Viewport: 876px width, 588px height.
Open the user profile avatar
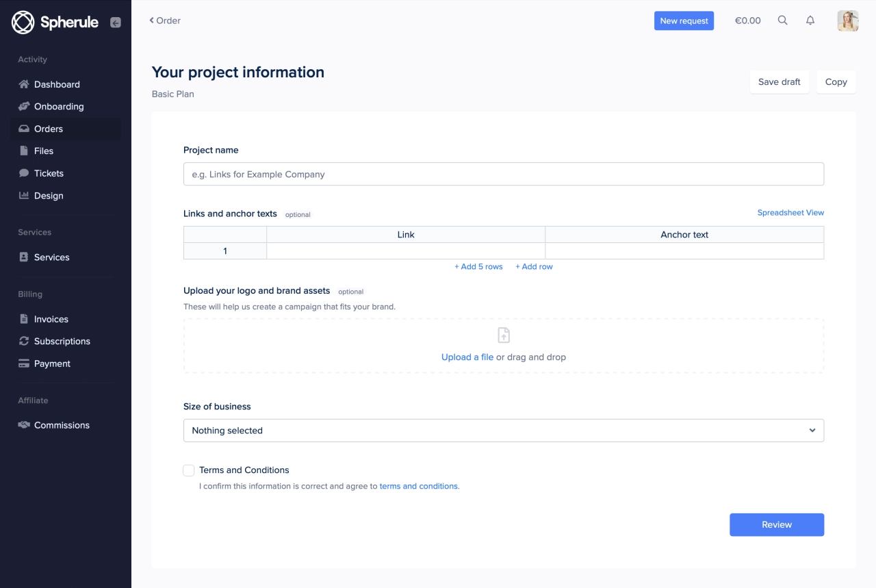[x=848, y=21]
